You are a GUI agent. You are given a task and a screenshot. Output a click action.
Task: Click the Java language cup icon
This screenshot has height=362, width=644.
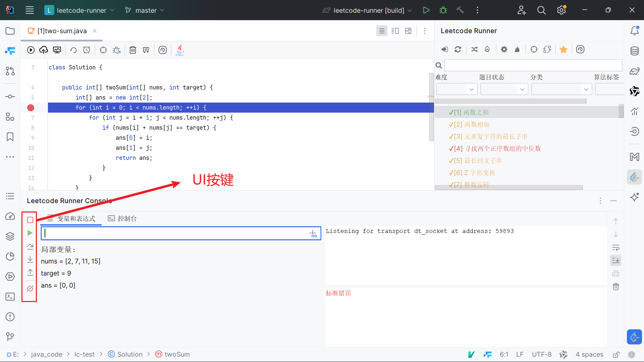[x=180, y=50]
